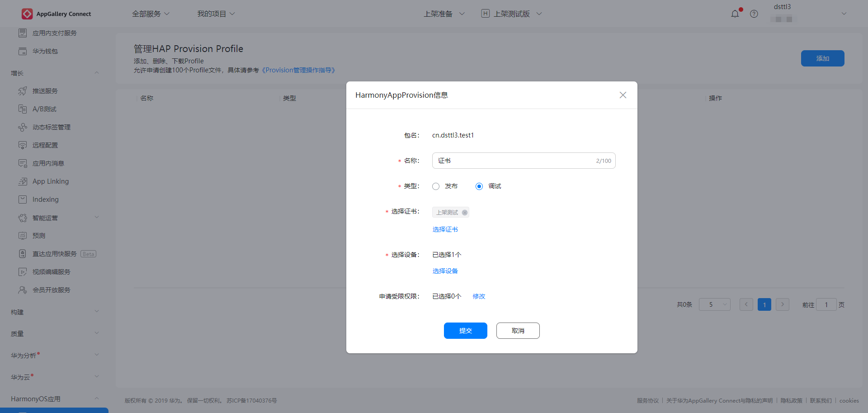Open 推送服务 sidebar icon
This screenshot has width=868, height=413.
tap(23, 91)
